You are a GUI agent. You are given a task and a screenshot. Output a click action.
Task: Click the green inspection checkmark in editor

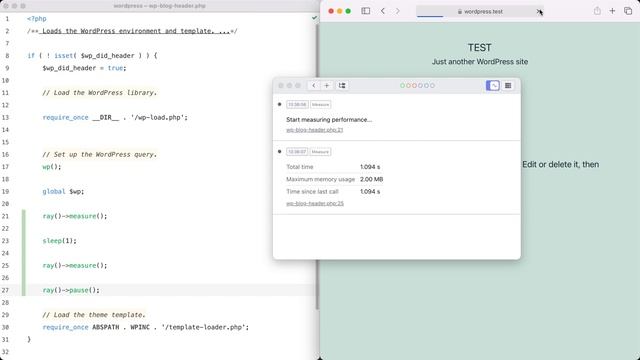[x=314, y=18]
